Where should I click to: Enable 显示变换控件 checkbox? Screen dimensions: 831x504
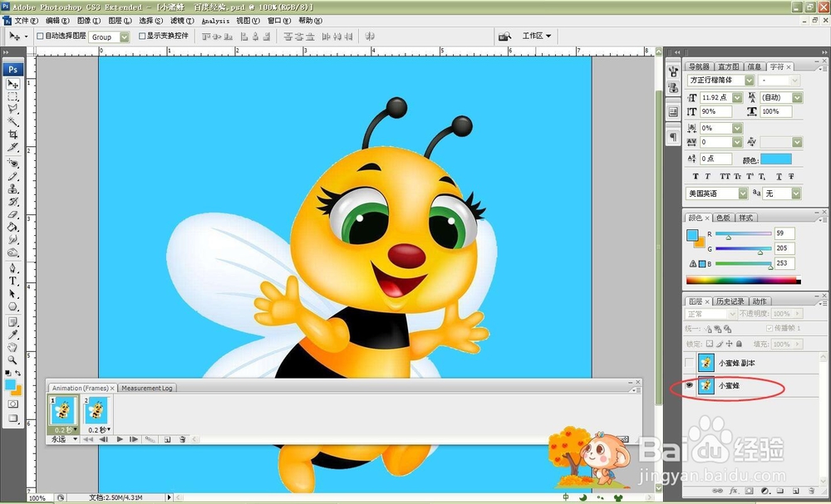141,36
